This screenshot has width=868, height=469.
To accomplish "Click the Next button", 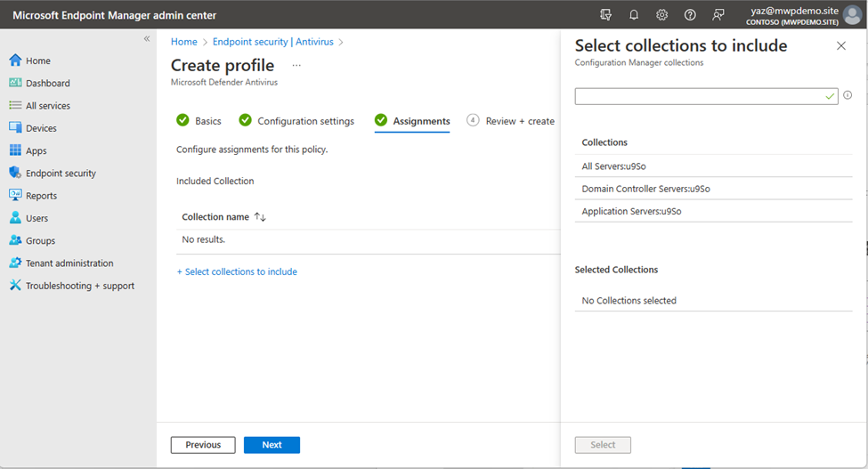I will pos(272,445).
